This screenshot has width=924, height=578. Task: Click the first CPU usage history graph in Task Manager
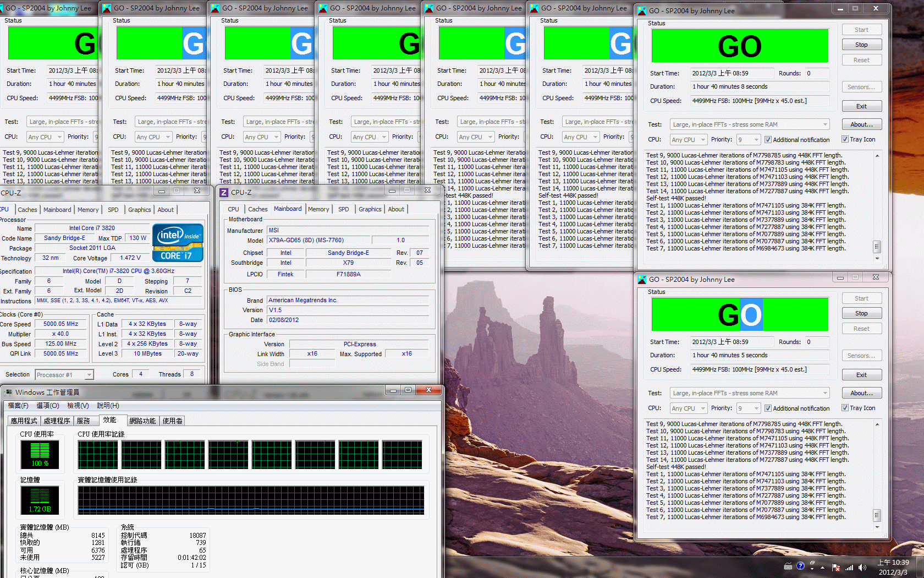tap(98, 455)
